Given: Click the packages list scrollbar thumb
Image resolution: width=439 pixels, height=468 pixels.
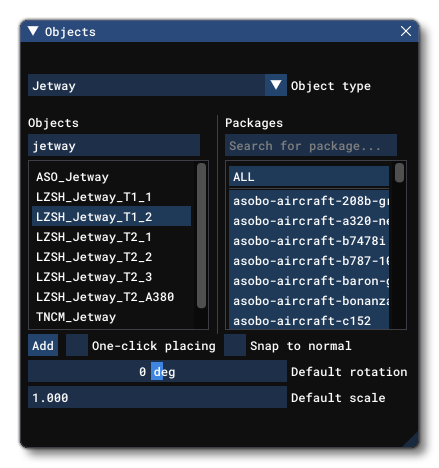Looking at the screenshot, I should [x=399, y=172].
